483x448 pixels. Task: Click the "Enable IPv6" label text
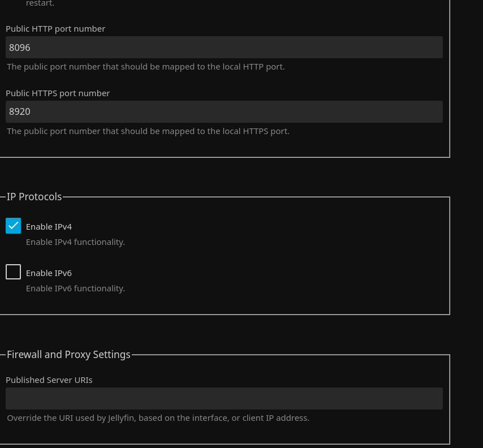point(49,273)
